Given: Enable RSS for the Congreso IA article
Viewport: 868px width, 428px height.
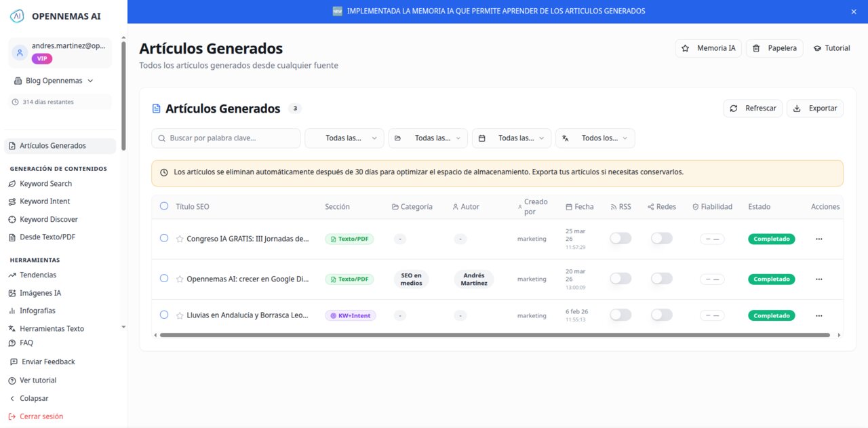Looking at the screenshot, I should (620, 238).
